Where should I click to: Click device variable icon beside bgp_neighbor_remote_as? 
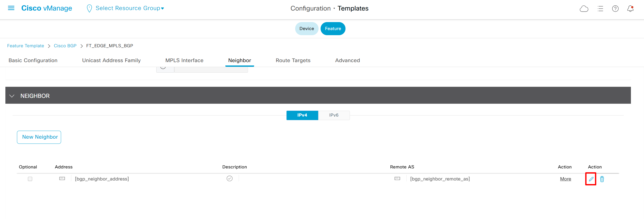pos(397,179)
